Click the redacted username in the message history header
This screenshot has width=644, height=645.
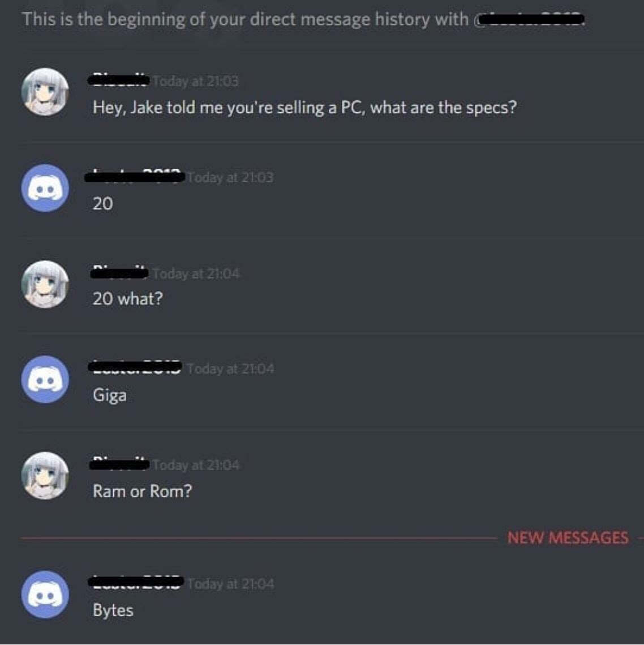(529, 19)
